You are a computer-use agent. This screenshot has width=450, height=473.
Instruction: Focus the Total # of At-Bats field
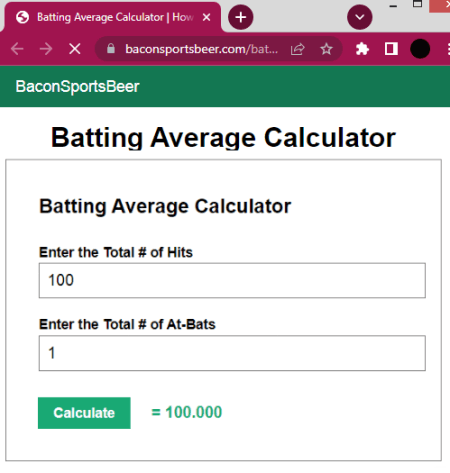point(232,353)
